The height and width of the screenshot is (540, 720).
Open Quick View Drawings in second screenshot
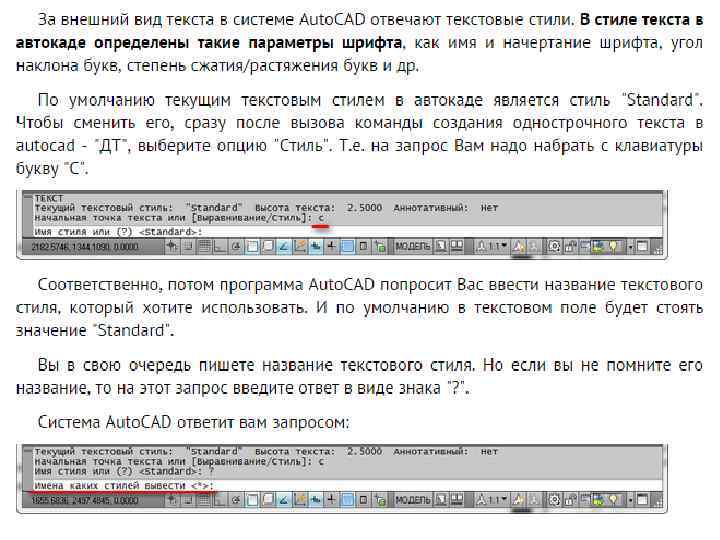456,500
